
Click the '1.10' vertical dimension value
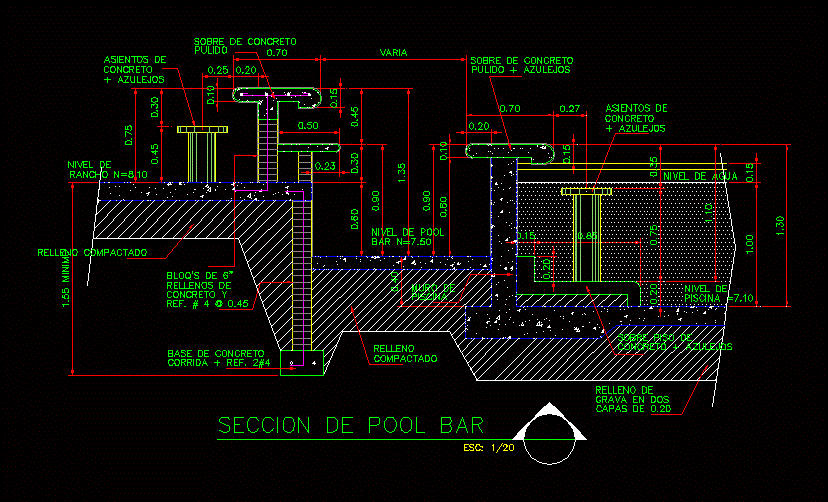[709, 213]
